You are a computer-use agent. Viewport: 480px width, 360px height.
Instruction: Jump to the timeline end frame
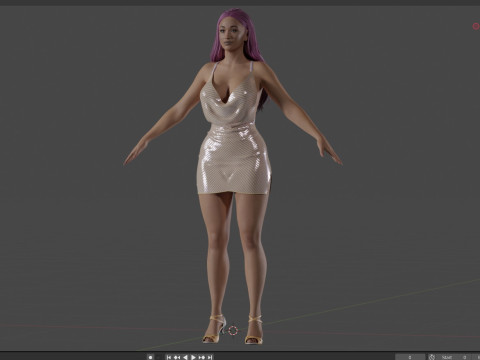point(210,357)
